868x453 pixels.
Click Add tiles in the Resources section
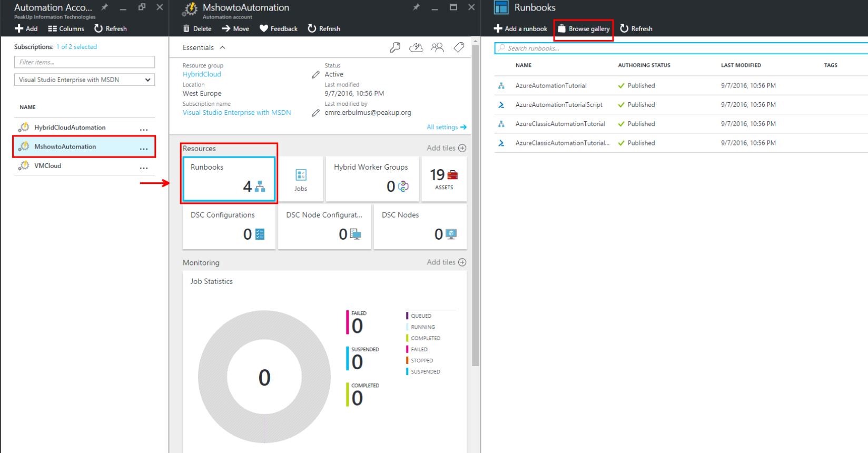tap(447, 148)
